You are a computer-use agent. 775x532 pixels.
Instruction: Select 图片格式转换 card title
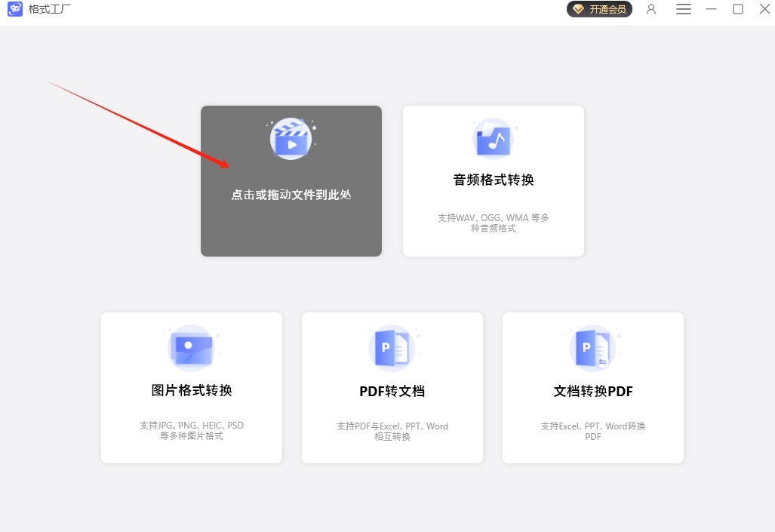(192, 390)
